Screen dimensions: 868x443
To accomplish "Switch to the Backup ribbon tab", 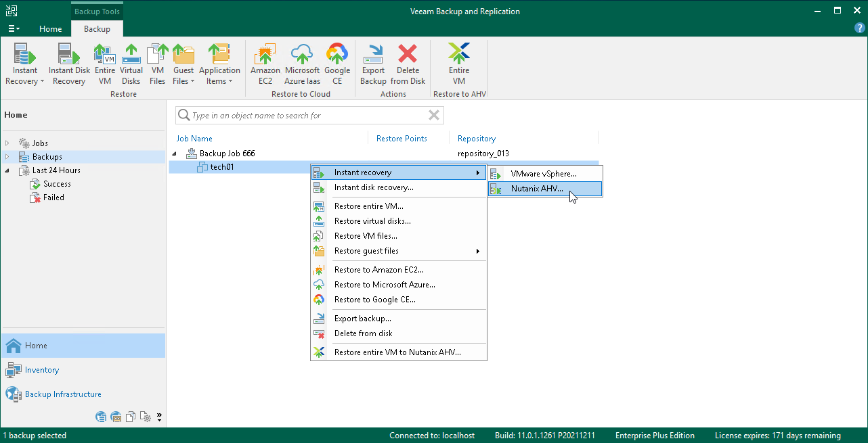I will pos(97,29).
